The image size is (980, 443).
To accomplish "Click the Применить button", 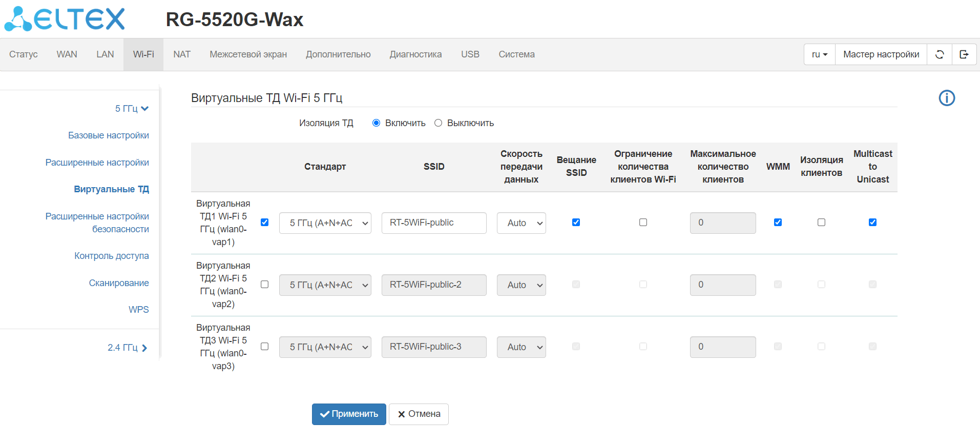I will coord(349,414).
